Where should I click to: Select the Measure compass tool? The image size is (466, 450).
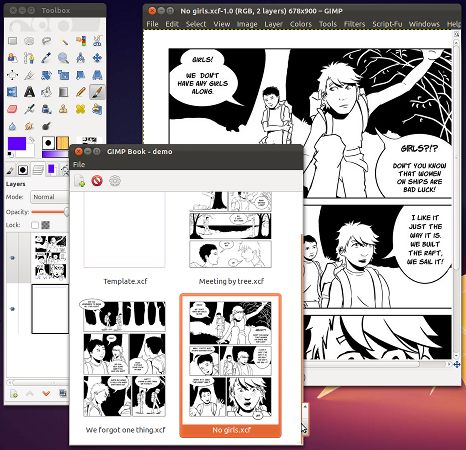[x=80, y=58]
